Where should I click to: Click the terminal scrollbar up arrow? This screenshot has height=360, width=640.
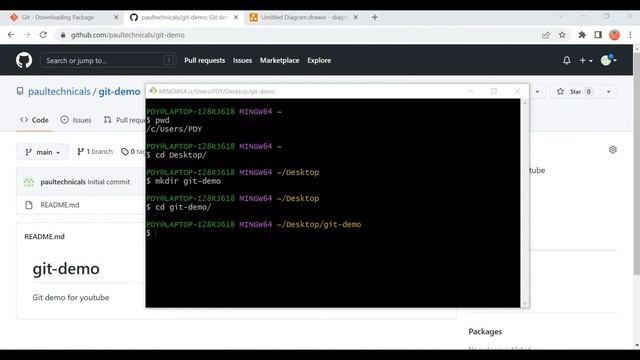[x=525, y=103]
